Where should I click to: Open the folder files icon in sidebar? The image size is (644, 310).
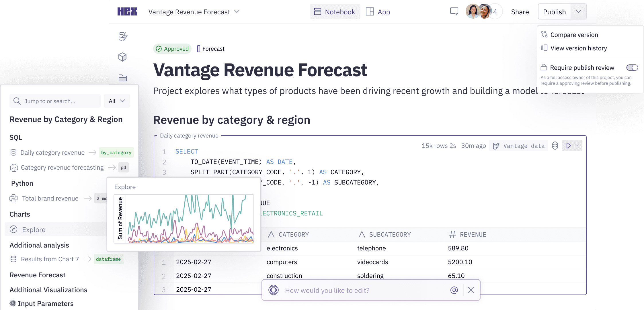point(123,78)
